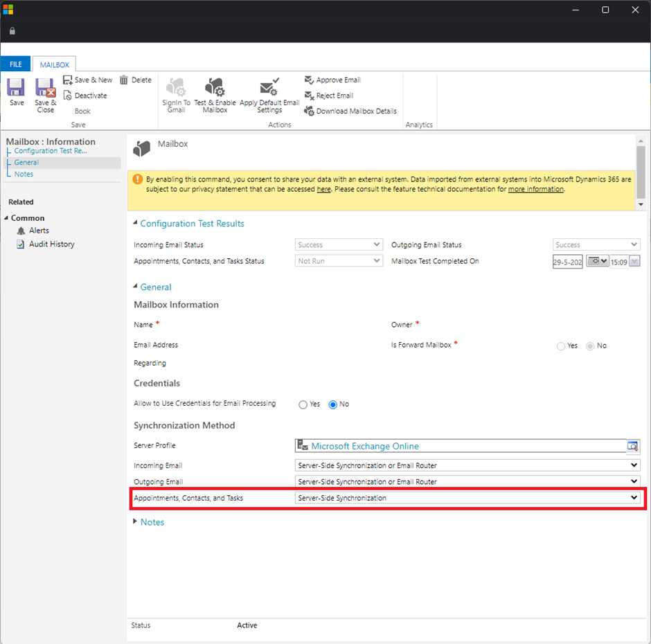
Task: Go to General nav item
Action: (x=26, y=162)
